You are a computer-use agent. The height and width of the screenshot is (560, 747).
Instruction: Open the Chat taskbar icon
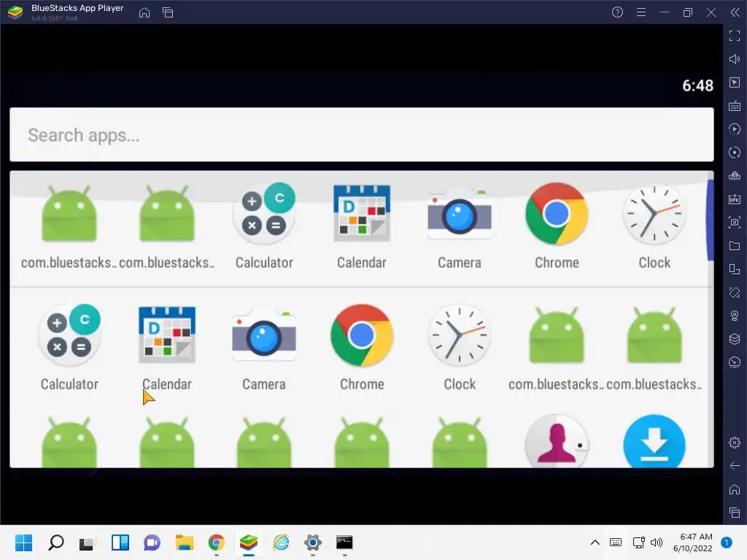coord(152,542)
